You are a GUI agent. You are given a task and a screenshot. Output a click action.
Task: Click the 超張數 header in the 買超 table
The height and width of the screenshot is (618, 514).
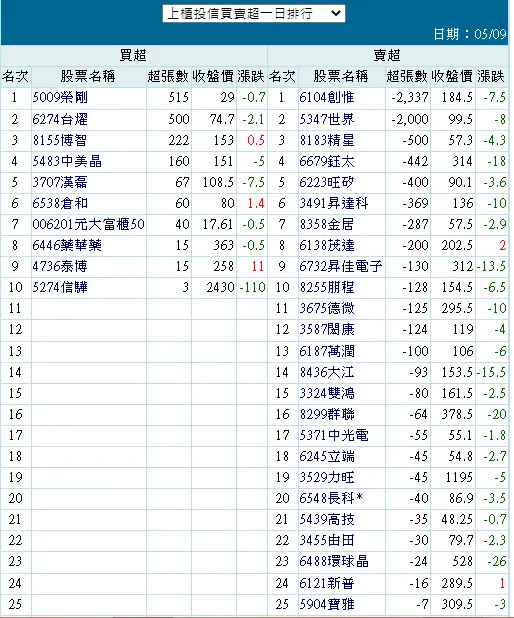point(168,76)
